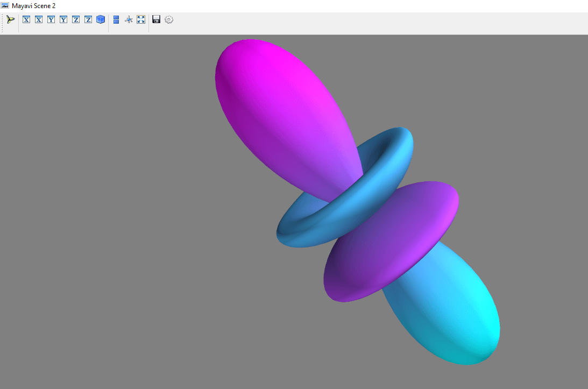Open the scene configuration settings
The image size is (588, 389).
tap(168, 19)
